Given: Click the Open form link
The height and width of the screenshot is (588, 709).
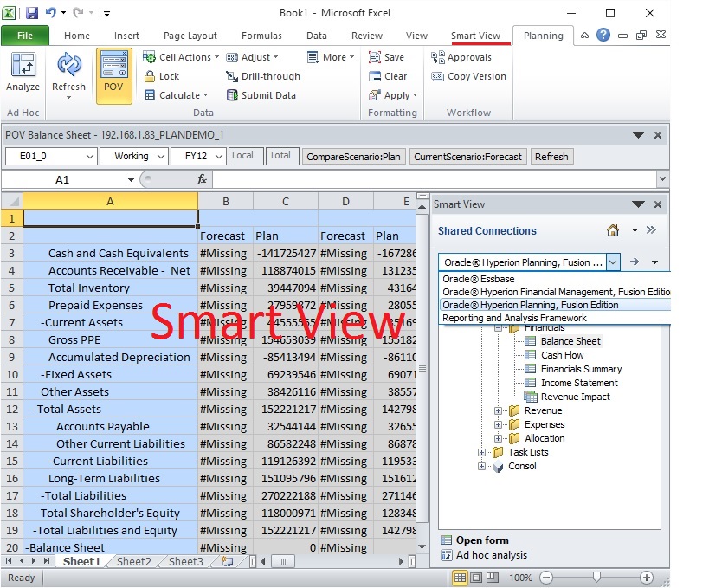Looking at the screenshot, I should [481, 540].
